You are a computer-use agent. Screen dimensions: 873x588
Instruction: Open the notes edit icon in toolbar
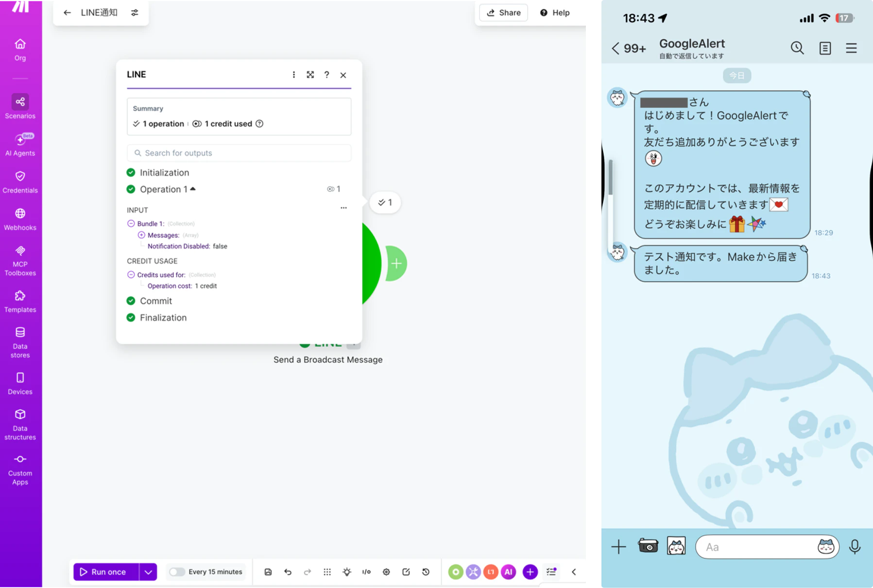tap(406, 572)
